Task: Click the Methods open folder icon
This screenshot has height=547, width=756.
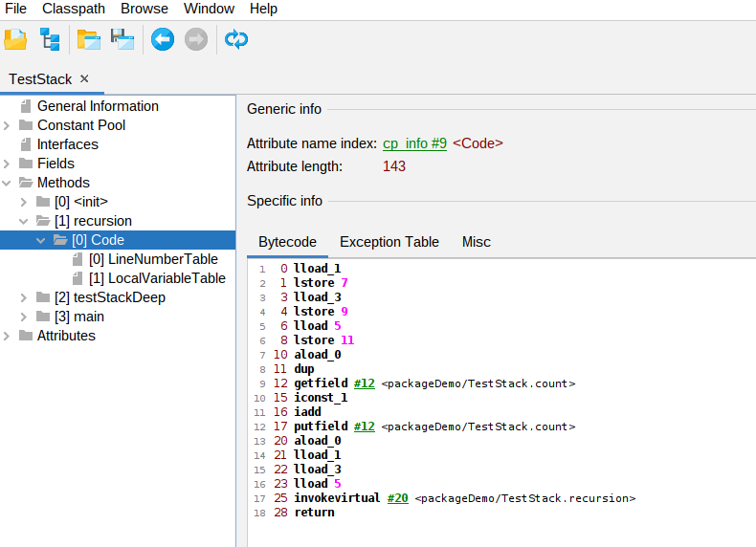Action: coord(26,183)
